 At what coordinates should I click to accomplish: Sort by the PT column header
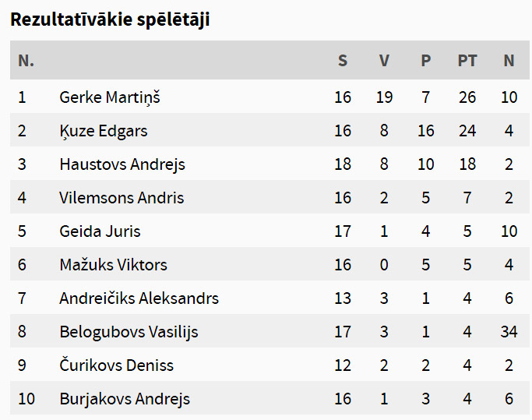pos(467,61)
